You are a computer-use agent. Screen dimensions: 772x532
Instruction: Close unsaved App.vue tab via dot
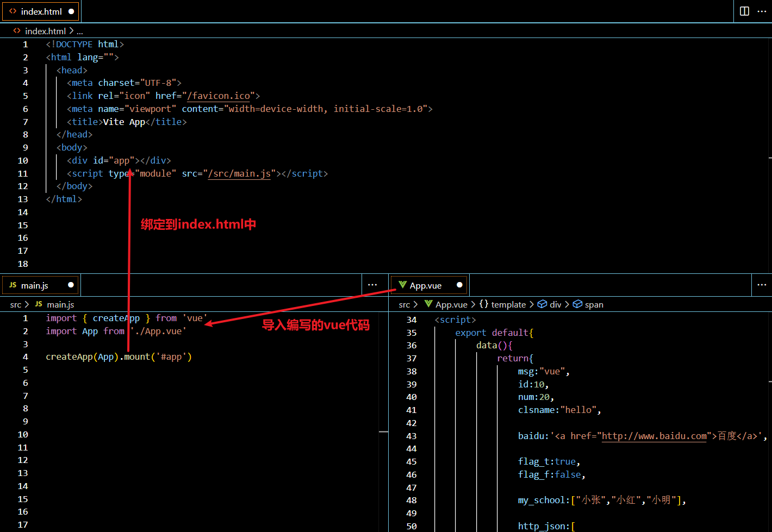(x=459, y=285)
